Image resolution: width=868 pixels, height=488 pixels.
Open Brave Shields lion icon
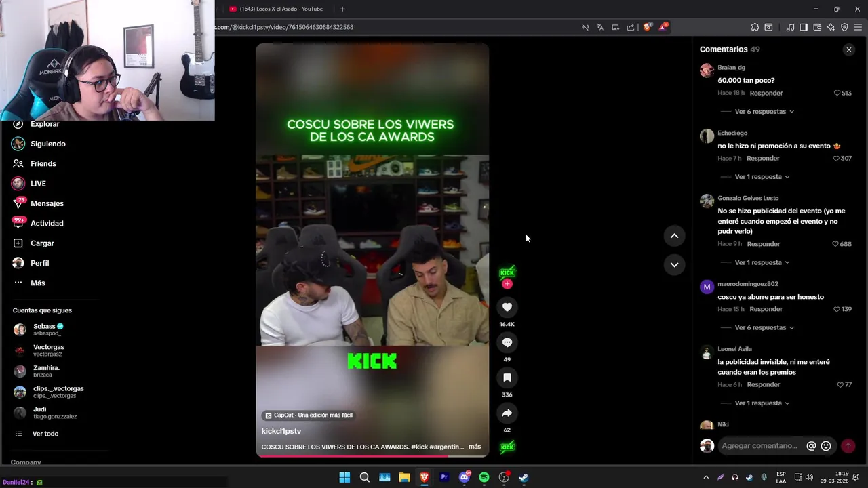[x=647, y=27]
